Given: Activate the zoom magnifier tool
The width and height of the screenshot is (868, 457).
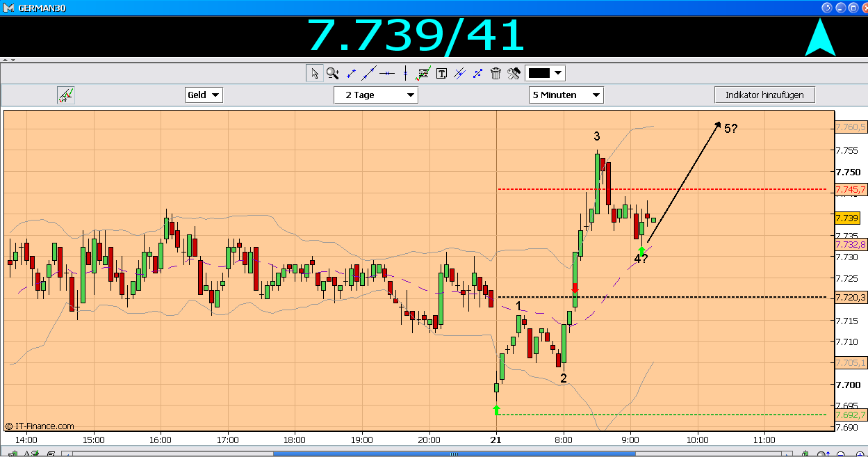Looking at the screenshot, I should tap(333, 73).
